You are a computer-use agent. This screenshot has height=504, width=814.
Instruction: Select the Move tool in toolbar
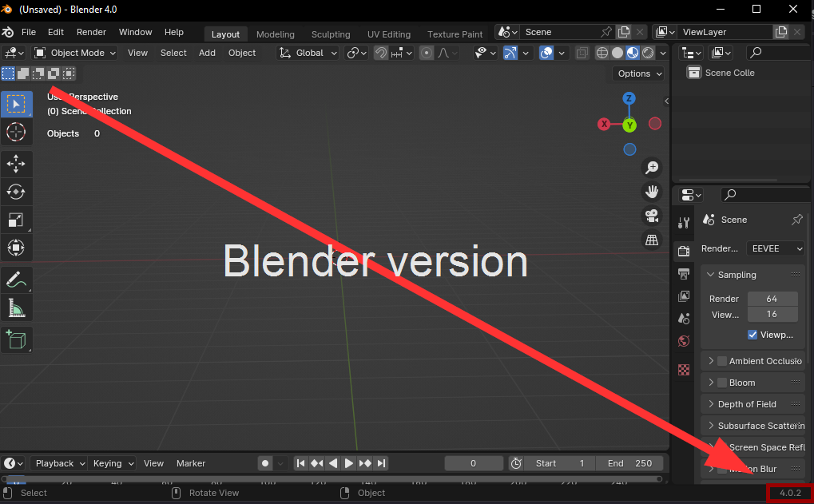click(16, 165)
